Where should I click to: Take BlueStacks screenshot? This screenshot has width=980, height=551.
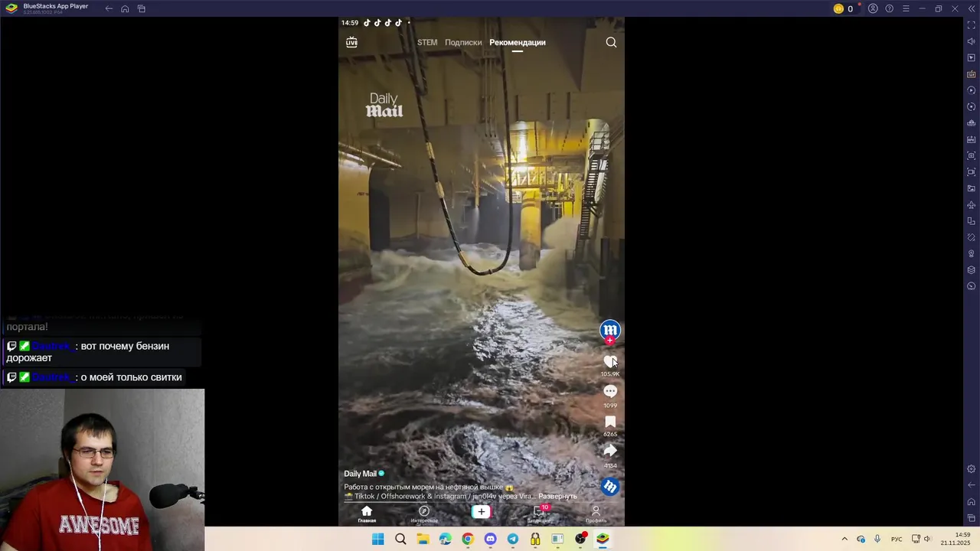pos(972,155)
